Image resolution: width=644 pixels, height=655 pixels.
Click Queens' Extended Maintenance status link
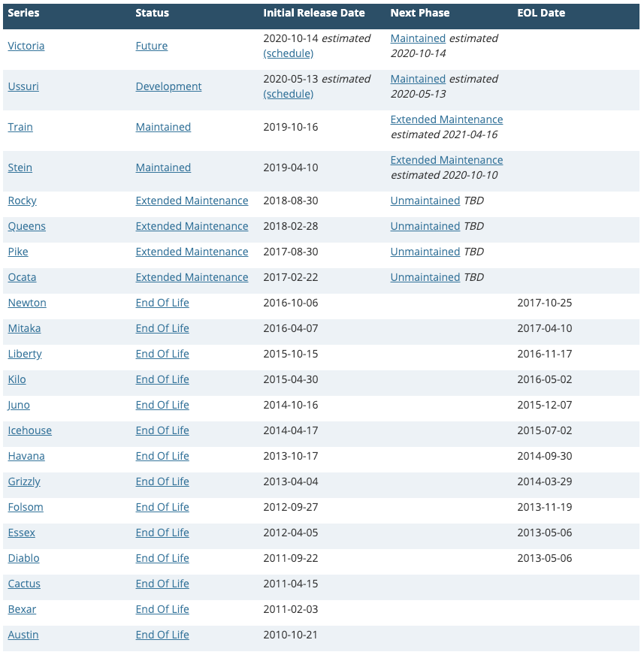(x=192, y=226)
